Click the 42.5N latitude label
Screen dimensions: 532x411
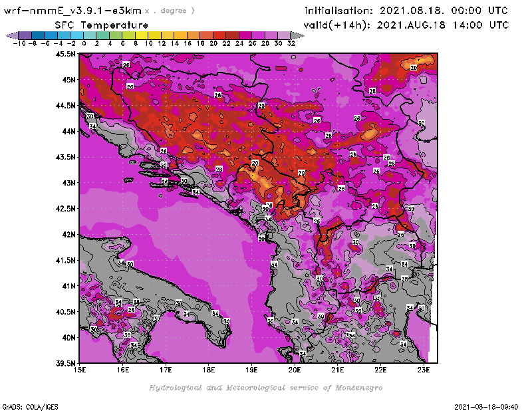click(x=65, y=209)
